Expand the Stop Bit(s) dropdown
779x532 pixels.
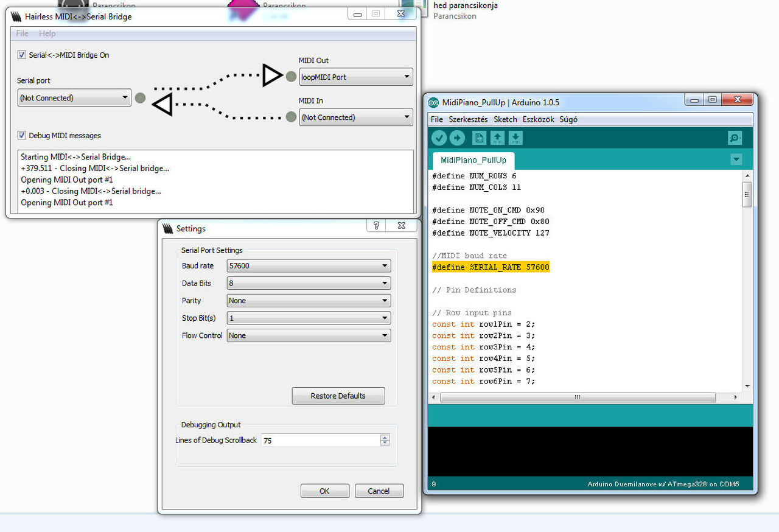point(309,318)
